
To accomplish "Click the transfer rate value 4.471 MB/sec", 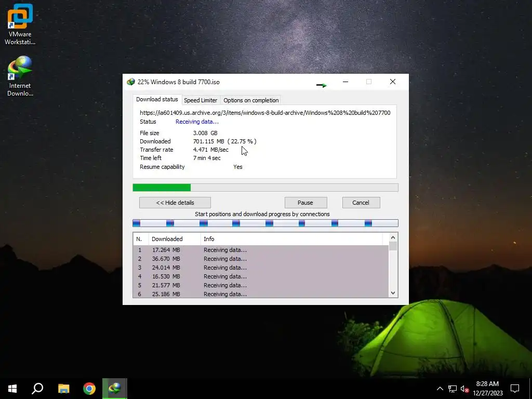I will [211, 150].
